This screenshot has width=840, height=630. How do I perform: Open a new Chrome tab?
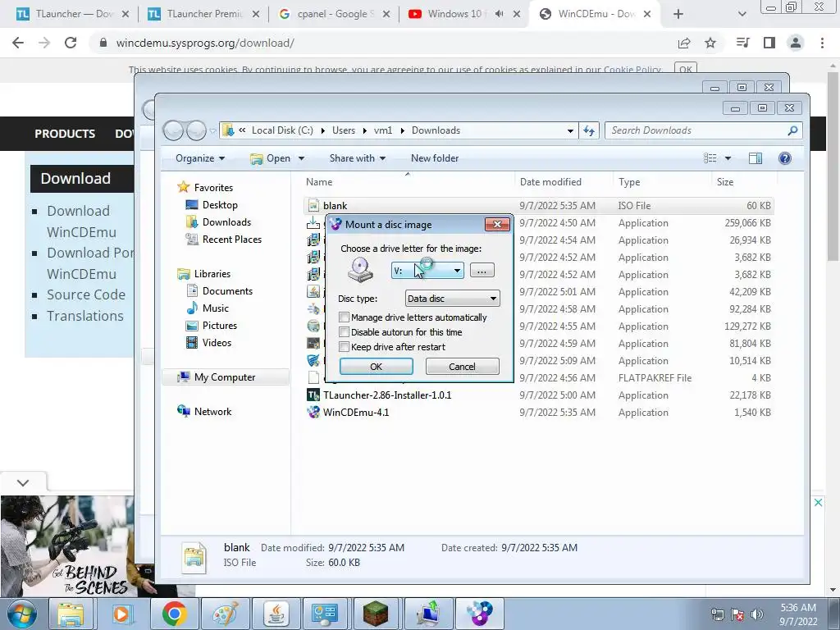click(x=678, y=14)
